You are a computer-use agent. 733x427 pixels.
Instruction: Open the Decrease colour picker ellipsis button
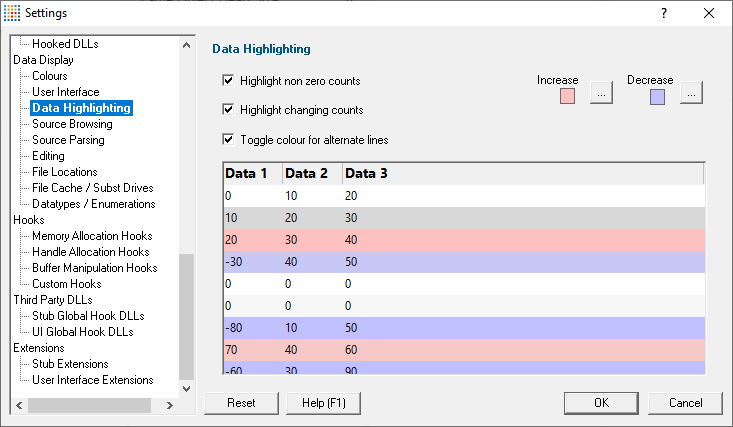pos(691,94)
